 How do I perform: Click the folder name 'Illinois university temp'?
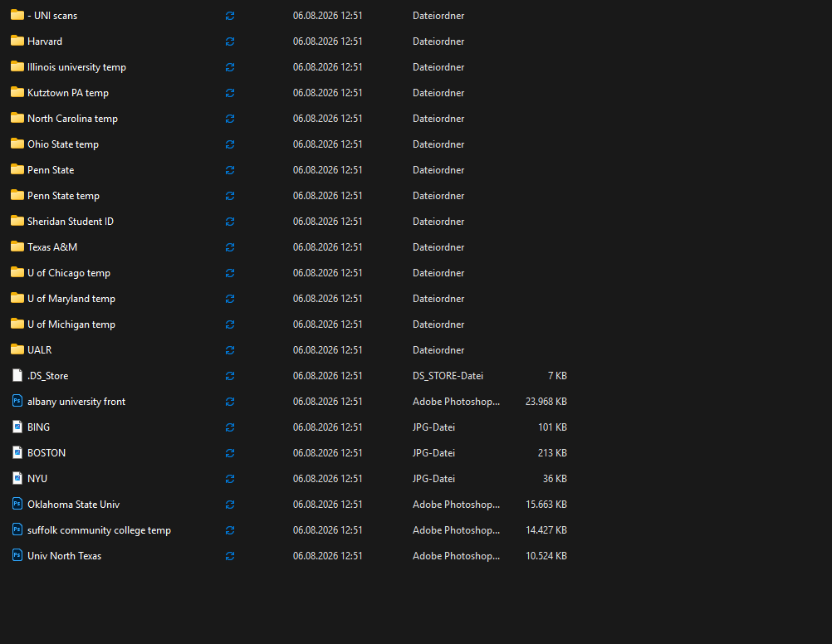pos(77,67)
